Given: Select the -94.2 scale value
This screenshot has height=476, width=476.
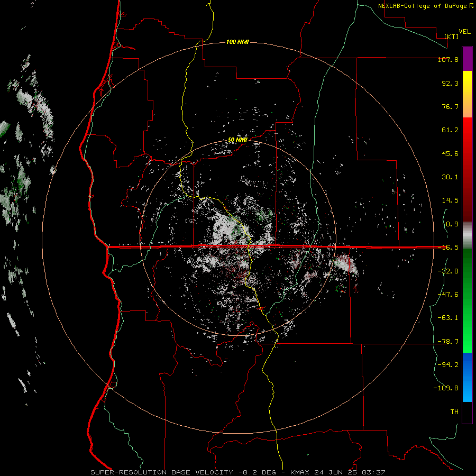Looking at the screenshot, I should coord(448,365).
